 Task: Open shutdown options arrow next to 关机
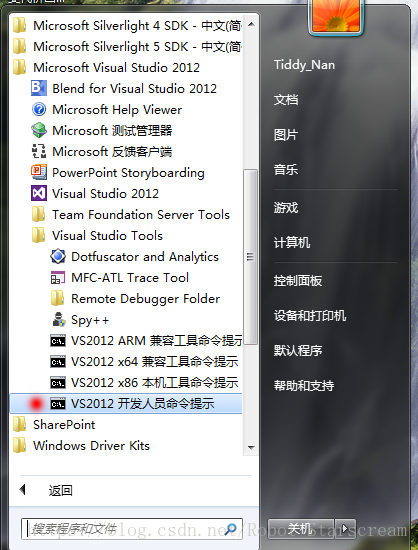coord(345,528)
